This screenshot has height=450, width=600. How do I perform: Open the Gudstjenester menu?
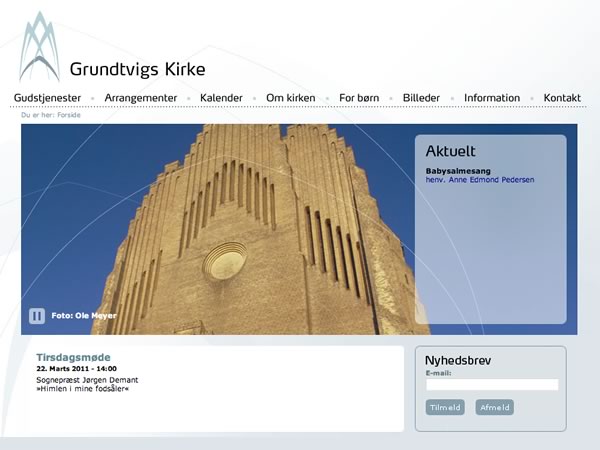47,98
